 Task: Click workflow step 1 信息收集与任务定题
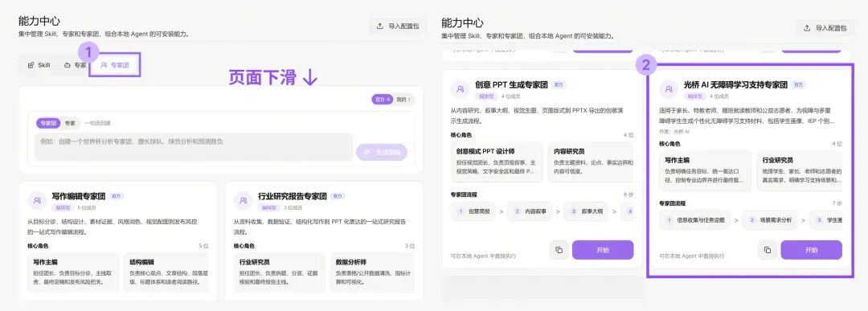click(694, 220)
